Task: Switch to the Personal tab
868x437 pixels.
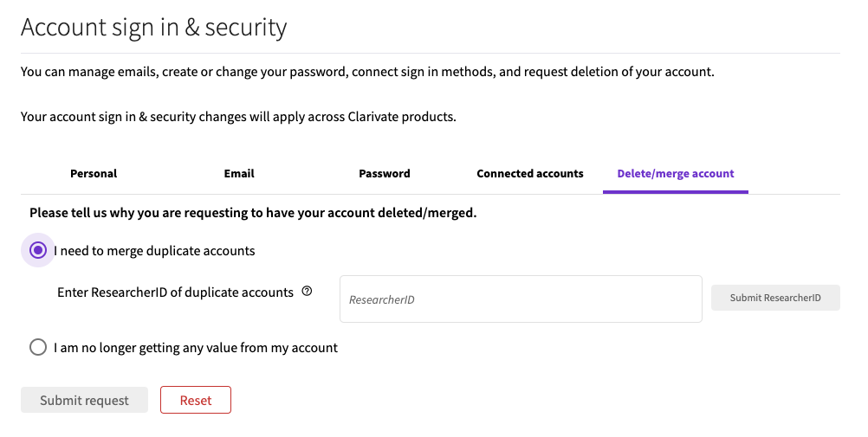Action: (94, 173)
